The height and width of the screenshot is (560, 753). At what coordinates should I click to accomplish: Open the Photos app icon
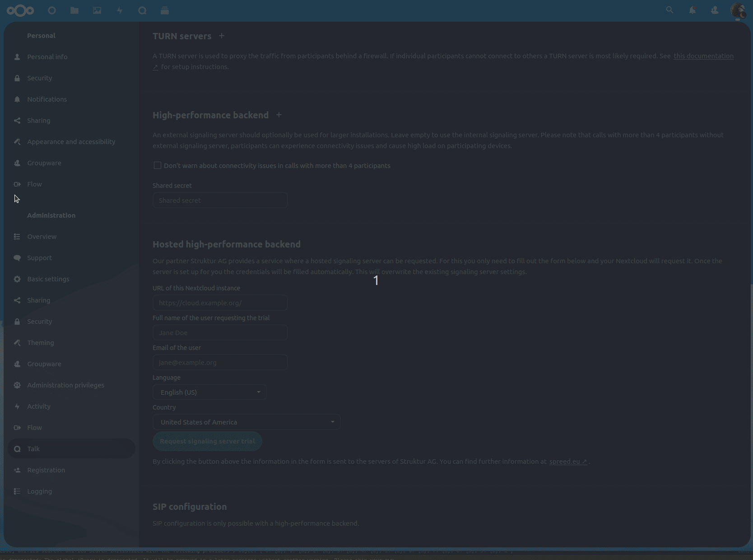pyautogui.click(x=97, y=10)
